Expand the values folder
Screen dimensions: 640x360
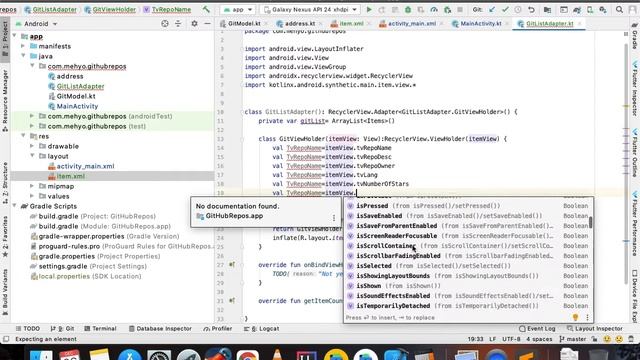(32, 196)
